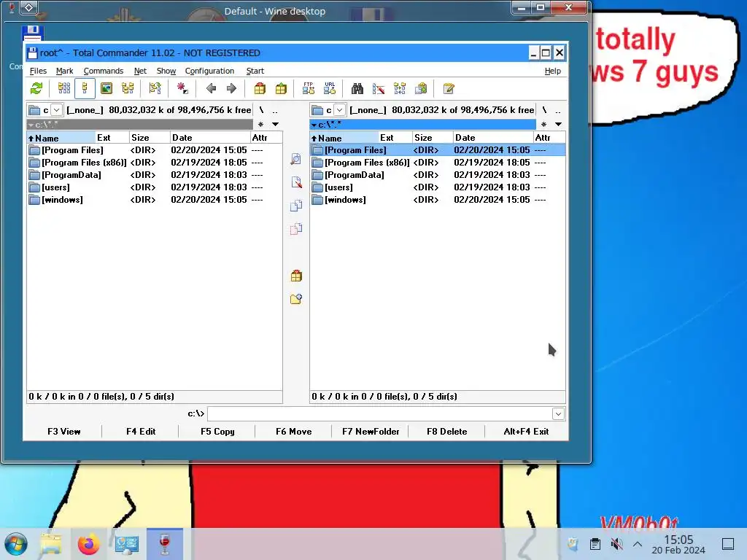Click the New folder icon in middle bar
Viewport: 747px width, 560px height.
(296, 299)
